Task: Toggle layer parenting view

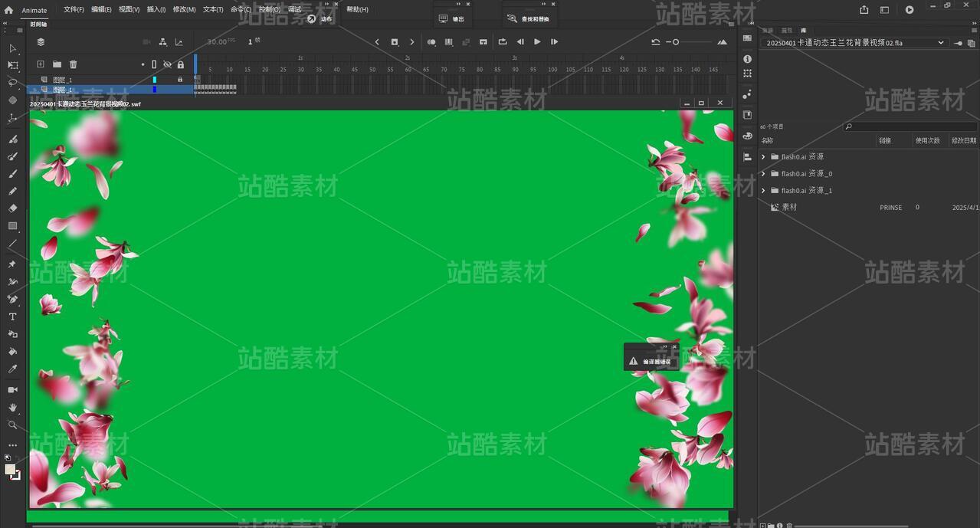Action: click(x=162, y=42)
